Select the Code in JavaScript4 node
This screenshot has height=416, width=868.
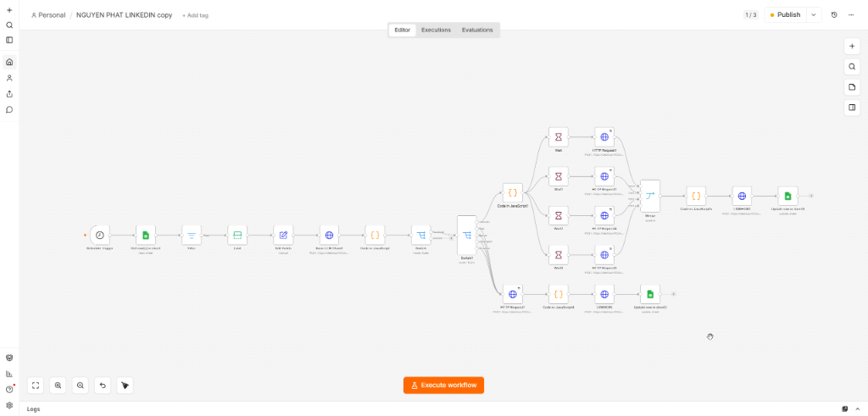click(559, 294)
